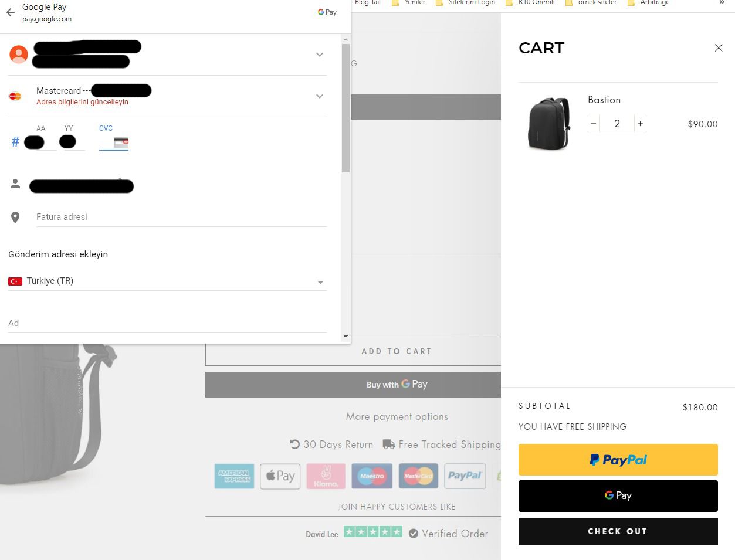
Task: Click the CVC card hint icon
Action: (x=121, y=142)
